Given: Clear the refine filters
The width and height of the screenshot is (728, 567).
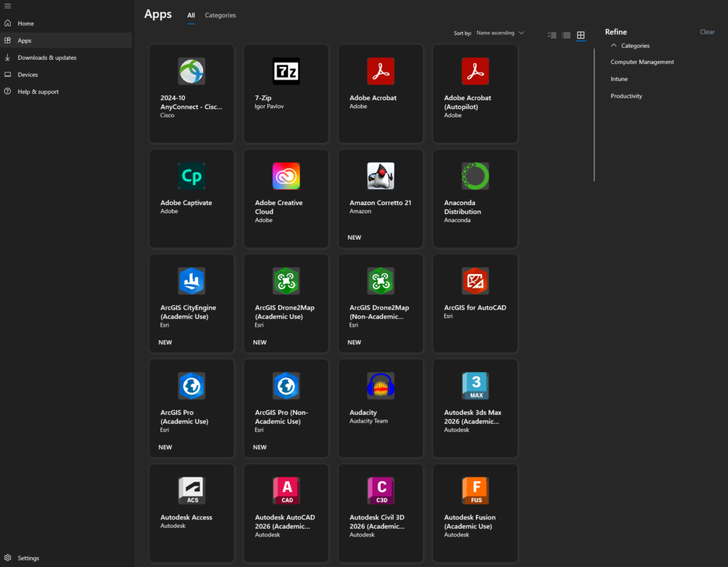Looking at the screenshot, I should (x=707, y=32).
